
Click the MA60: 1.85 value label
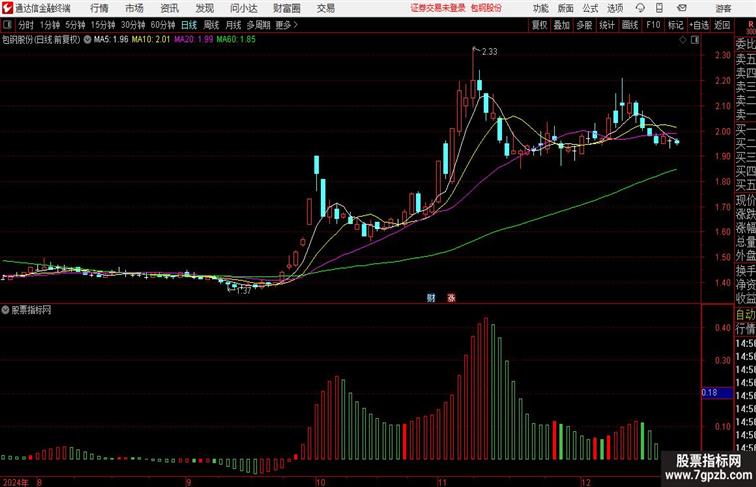(x=236, y=40)
